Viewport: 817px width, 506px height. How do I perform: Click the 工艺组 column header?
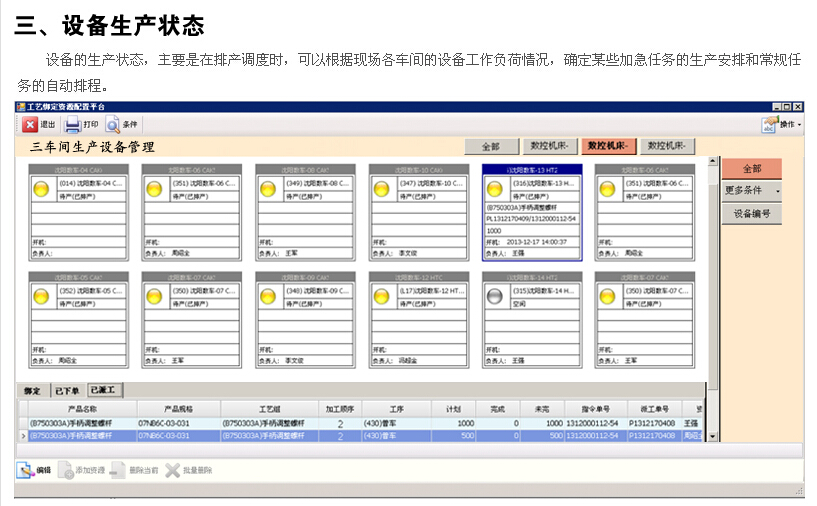tap(269, 409)
